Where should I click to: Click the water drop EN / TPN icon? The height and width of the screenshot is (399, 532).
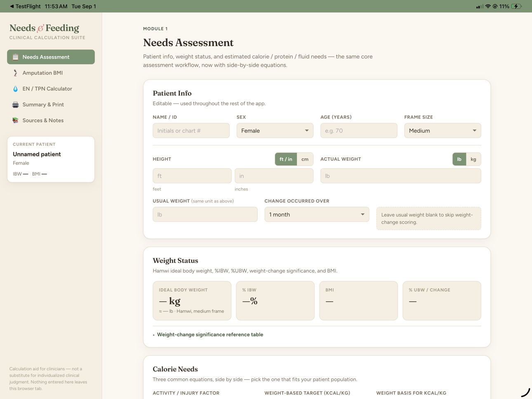[15, 89]
